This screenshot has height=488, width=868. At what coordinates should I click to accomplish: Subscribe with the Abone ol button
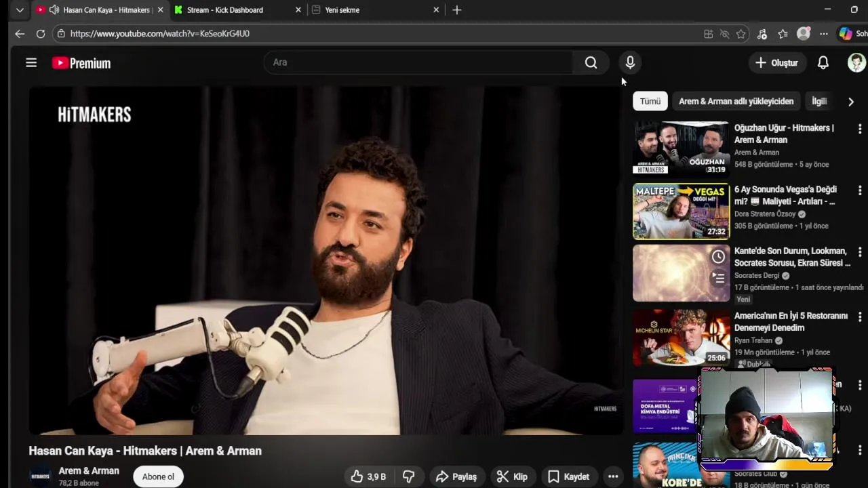158,476
